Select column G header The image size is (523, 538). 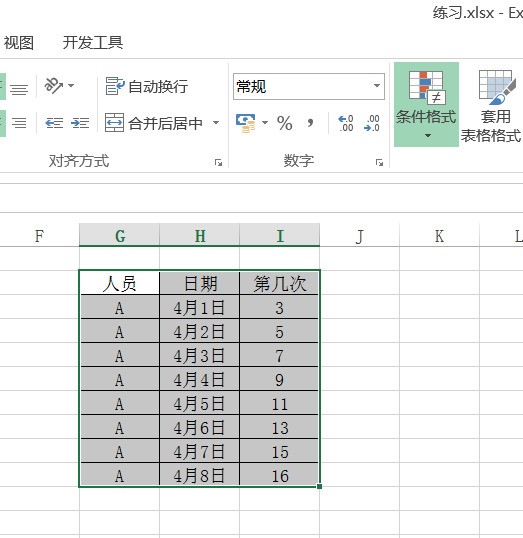119,235
